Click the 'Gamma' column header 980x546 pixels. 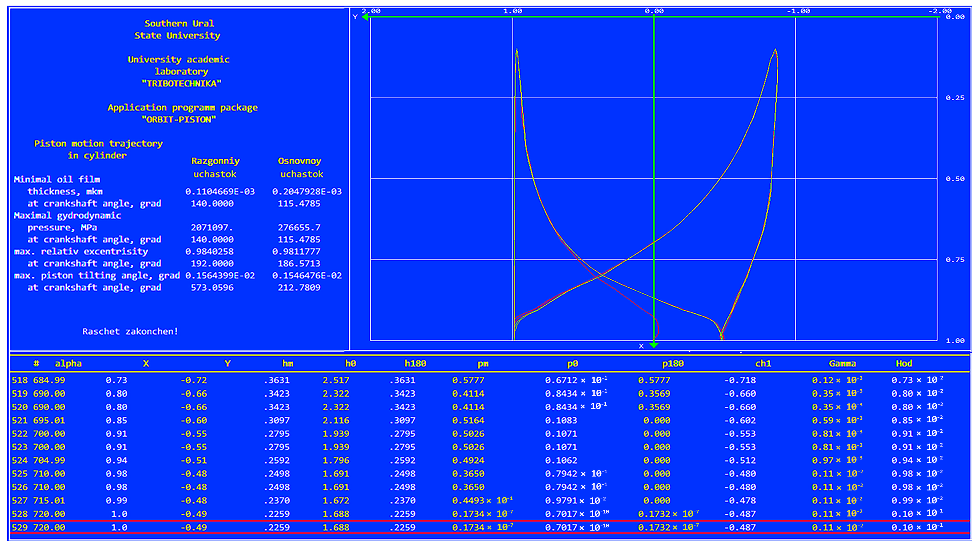tap(842, 363)
